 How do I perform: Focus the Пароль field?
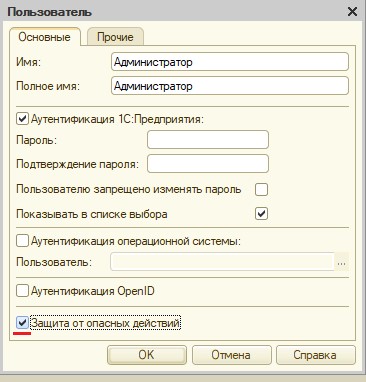[208, 140]
